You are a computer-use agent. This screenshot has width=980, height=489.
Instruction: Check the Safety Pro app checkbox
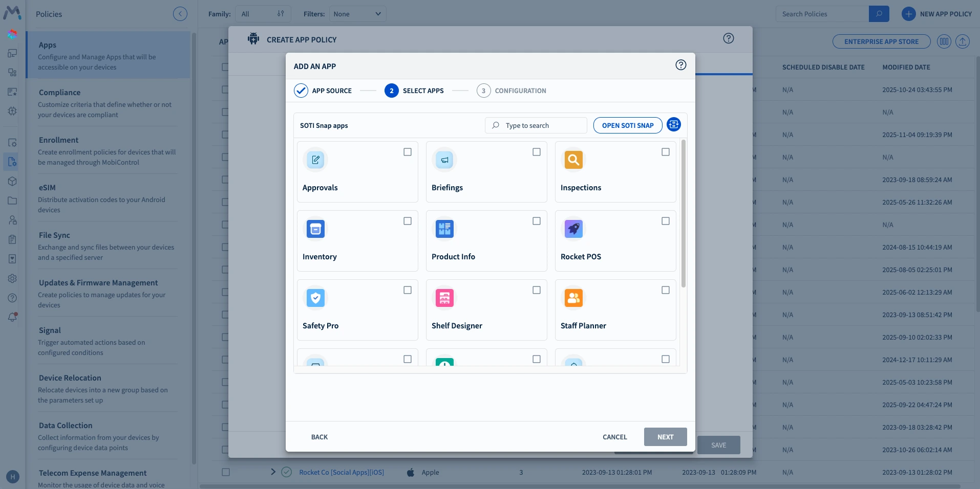click(x=407, y=290)
